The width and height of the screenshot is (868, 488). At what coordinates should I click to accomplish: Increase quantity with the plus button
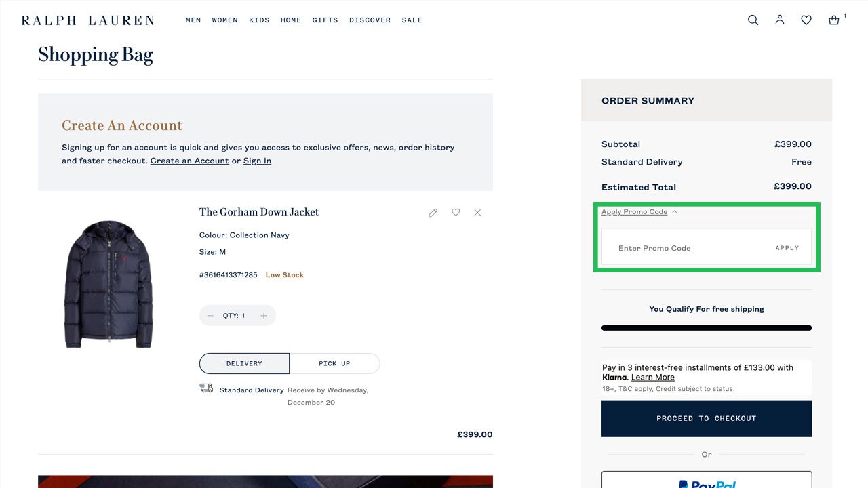click(x=264, y=316)
